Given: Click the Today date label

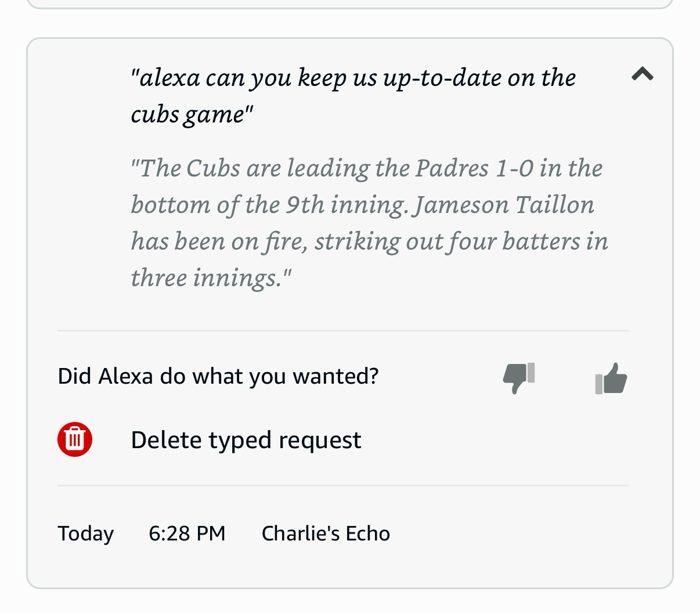Looking at the screenshot, I should 85,533.
